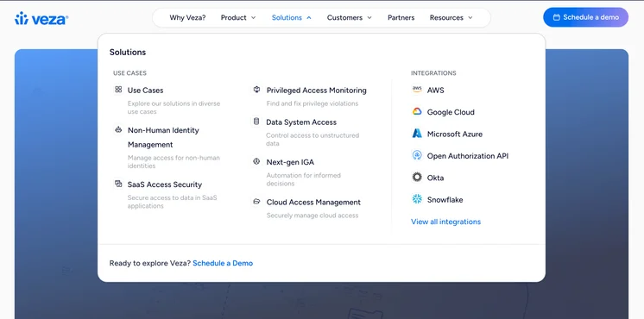Click the Next-gen IGA icon
Screen dimensions: 644x319
[x=256, y=161]
